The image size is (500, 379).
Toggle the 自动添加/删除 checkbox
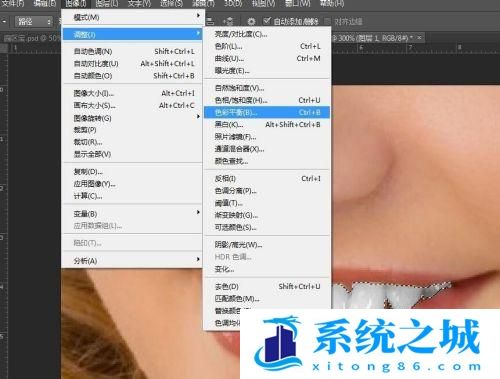267,21
